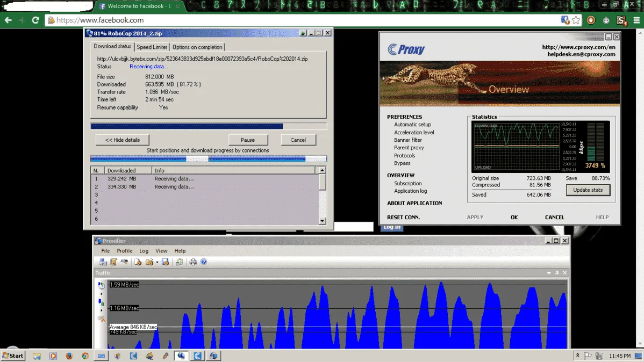
Task: Open Proxifier proxification rules toolbar icon
Action: coord(114,262)
